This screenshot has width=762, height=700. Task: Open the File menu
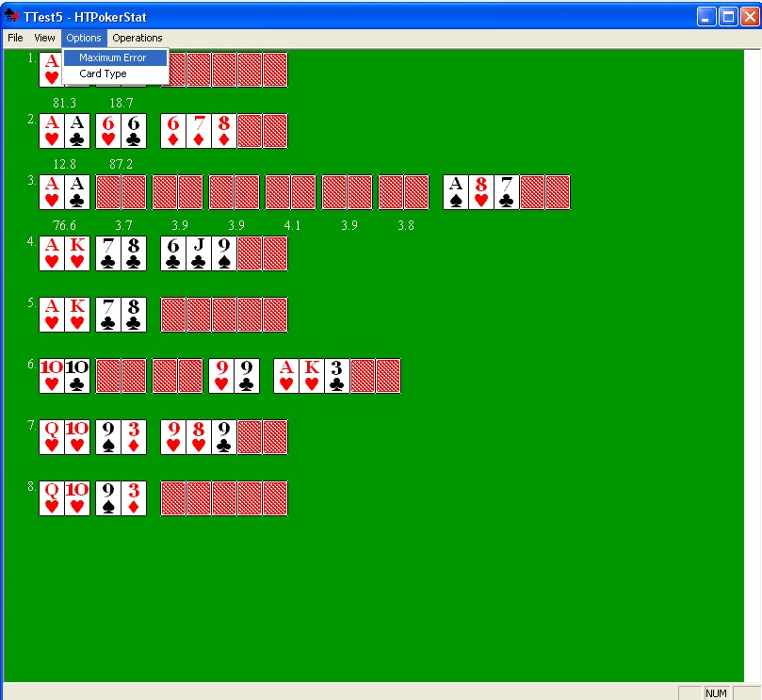[15, 38]
